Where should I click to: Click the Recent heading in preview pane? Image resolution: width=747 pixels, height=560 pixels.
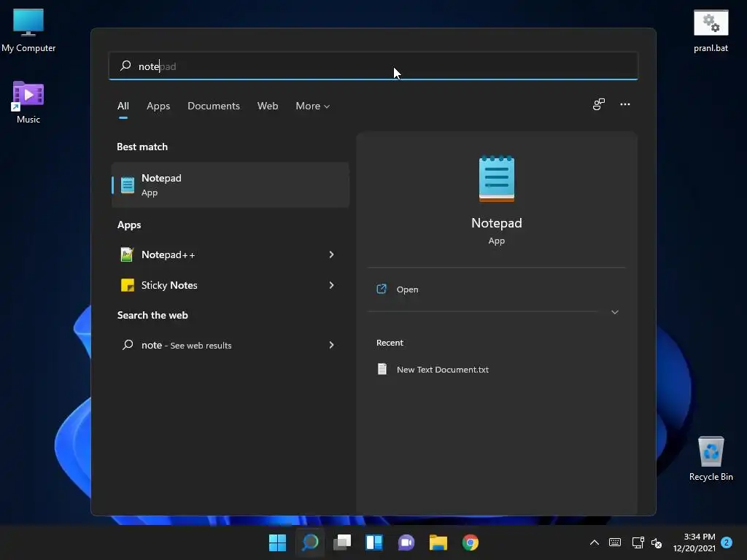coord(390,343)
